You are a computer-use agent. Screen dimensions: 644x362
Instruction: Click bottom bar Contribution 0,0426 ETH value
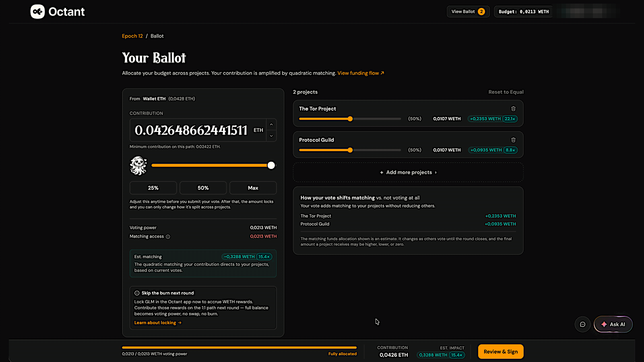pos(394,355)
